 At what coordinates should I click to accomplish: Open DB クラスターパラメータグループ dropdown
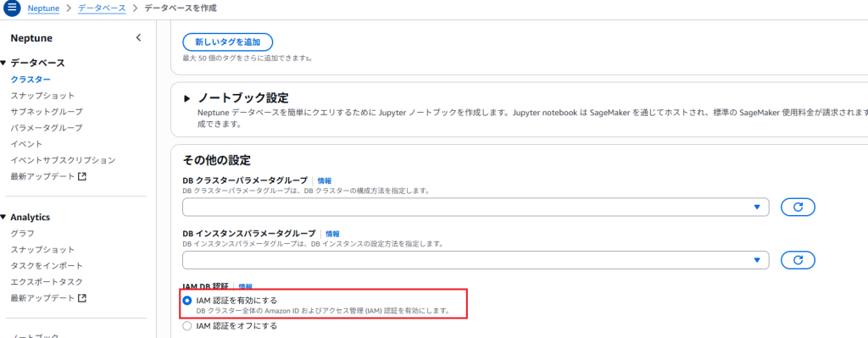tap(476, 207)
